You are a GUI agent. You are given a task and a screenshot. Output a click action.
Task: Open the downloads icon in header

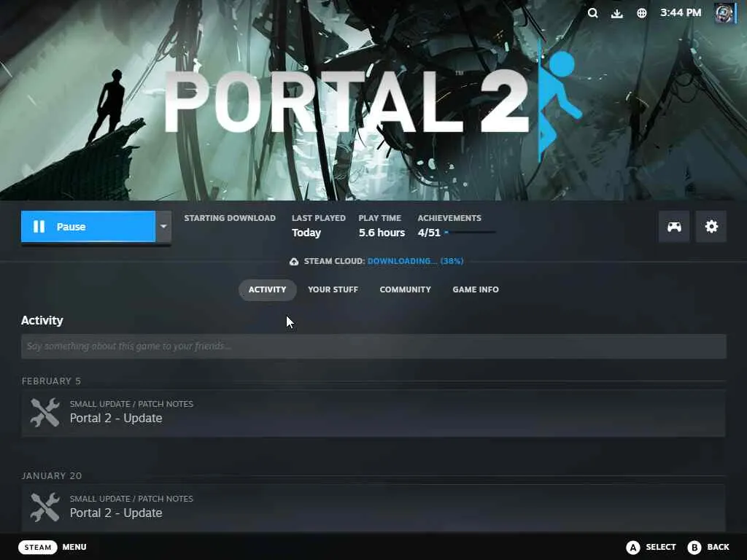pyautogui.click(x=617, y=13)
